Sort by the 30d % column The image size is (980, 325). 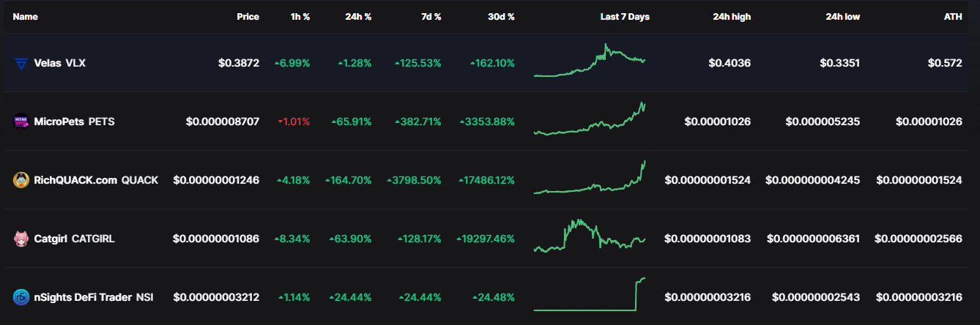tap(500, 17)
